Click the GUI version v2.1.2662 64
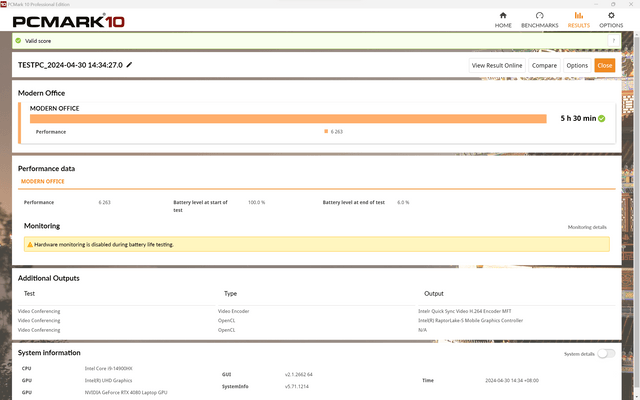Viewport: 640px width, 400px height. click(298, 374)
